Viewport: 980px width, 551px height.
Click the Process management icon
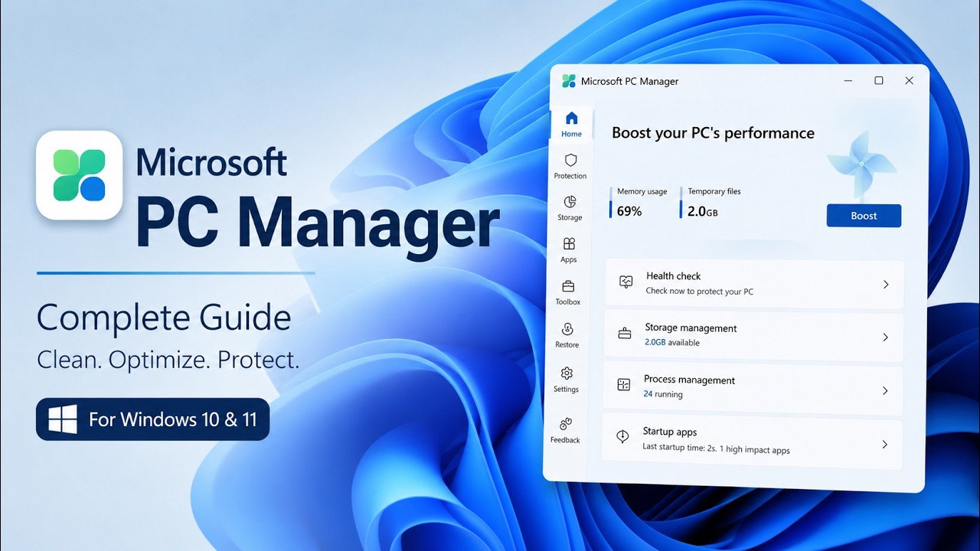pos(623,385)
